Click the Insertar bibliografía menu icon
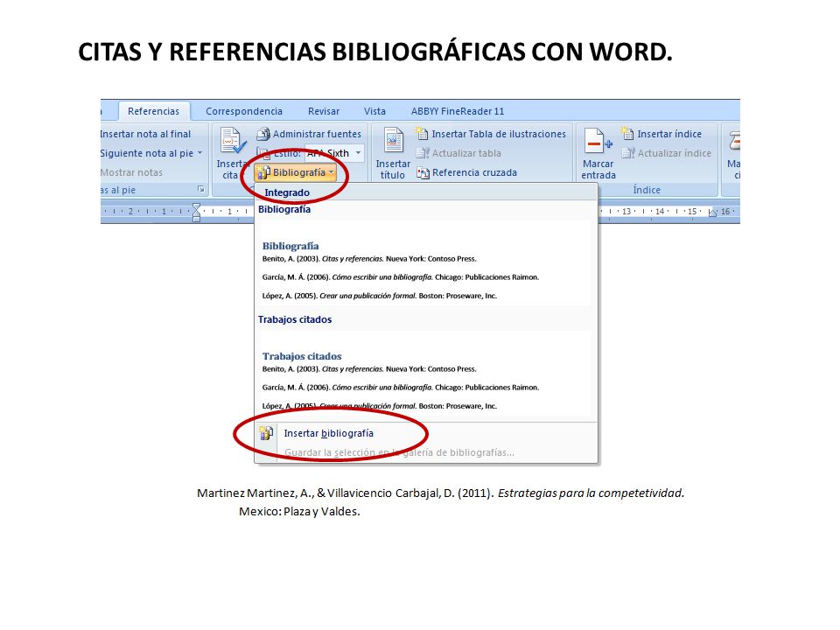 pos(266,433)
